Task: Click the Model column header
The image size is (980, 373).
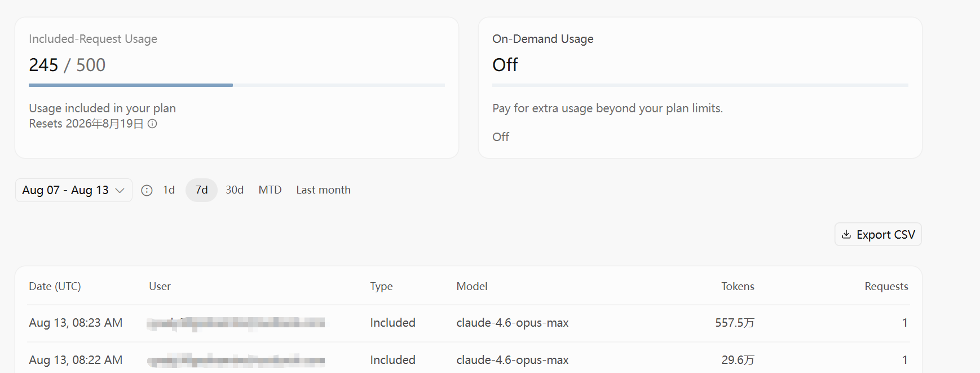Action: pos(472,286)
